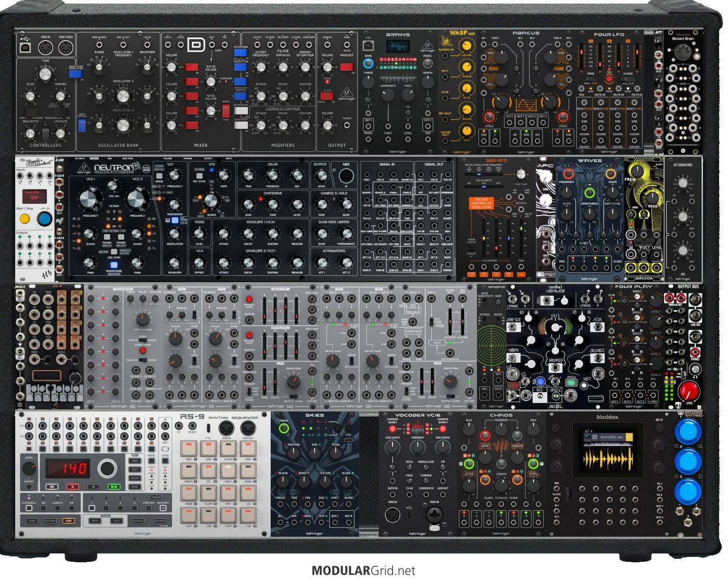
Task: Open the MODULARGrid.net link
Action: (x=364, y=571)
